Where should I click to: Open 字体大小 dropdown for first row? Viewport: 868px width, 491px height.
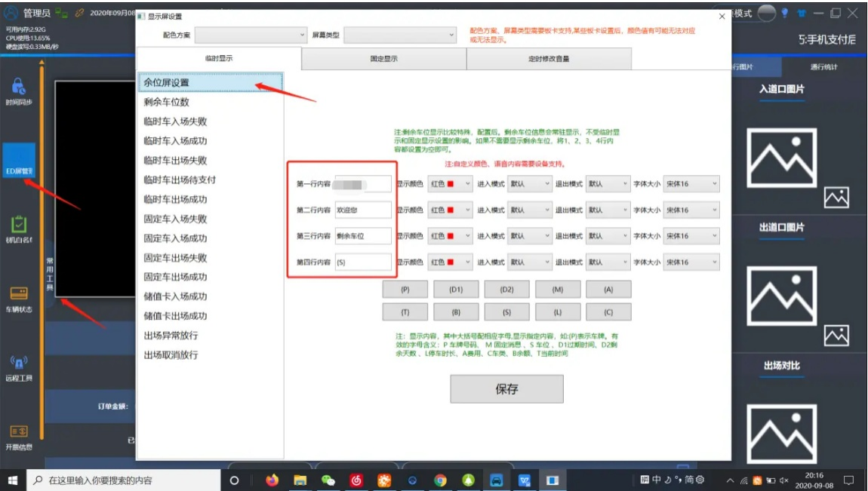691,183
